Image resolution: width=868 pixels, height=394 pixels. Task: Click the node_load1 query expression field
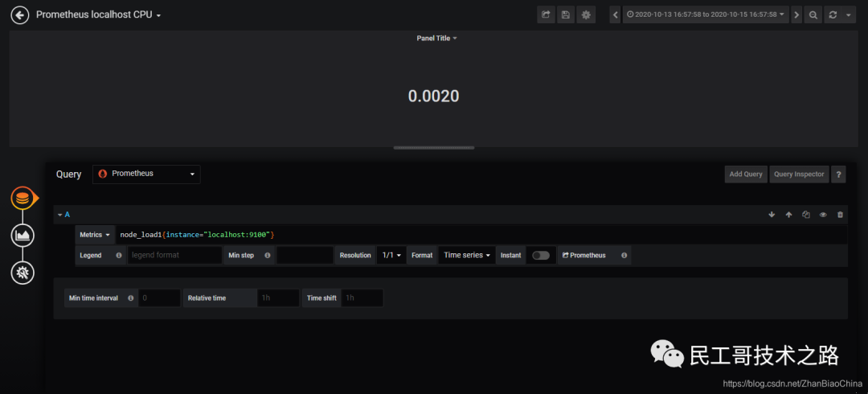coord(481,235)
